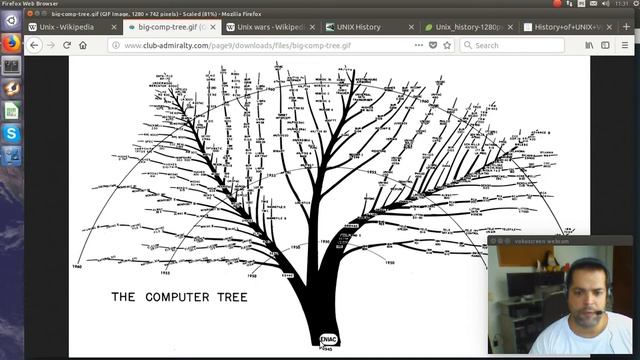Close the Unix - Wikipedia tab
Viewport: 640px width, 360px height.
(x=114, y=27)
